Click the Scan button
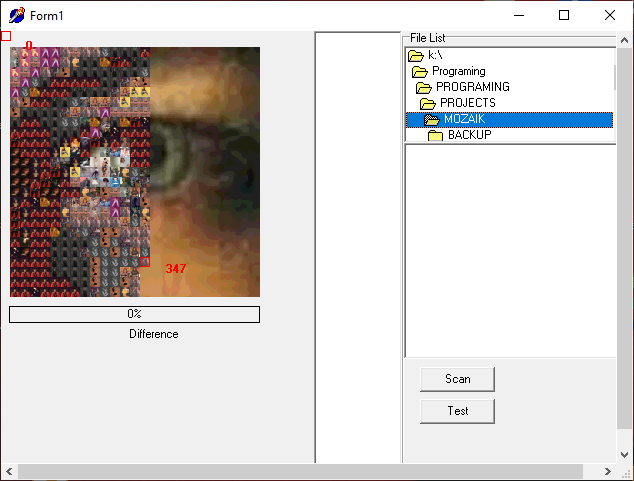 click(x=457, y=379)
